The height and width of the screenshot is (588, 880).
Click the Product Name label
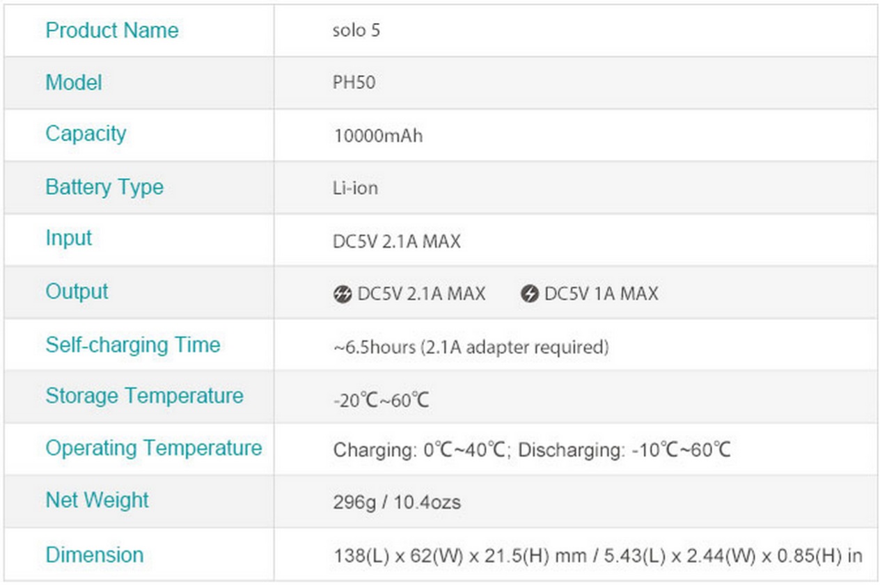tap(111, 30)
